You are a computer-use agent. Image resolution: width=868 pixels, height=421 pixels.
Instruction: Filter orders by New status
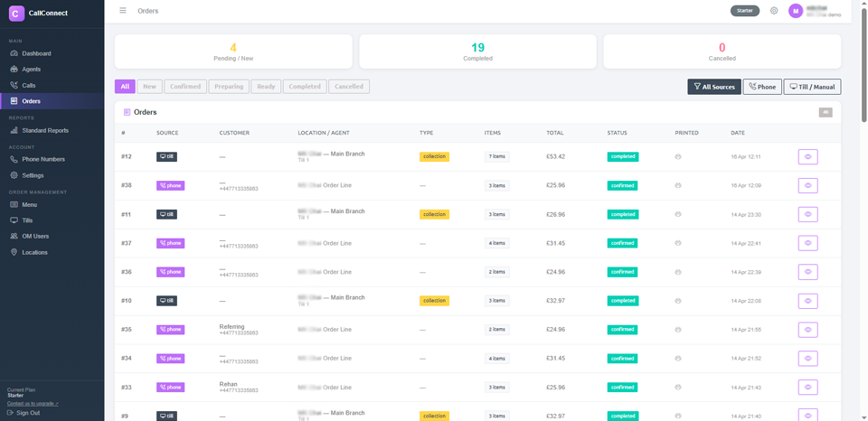click(x=149, y=87)
